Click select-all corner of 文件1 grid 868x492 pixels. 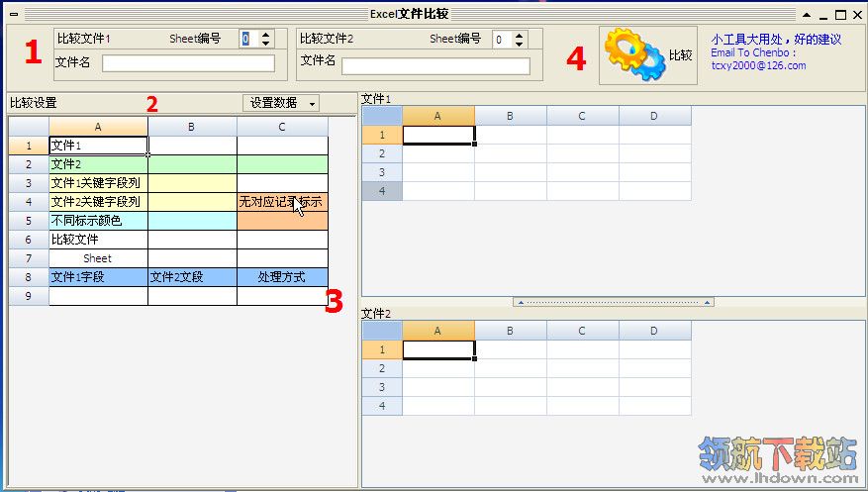pyautogui.click(x=382, y=116)
